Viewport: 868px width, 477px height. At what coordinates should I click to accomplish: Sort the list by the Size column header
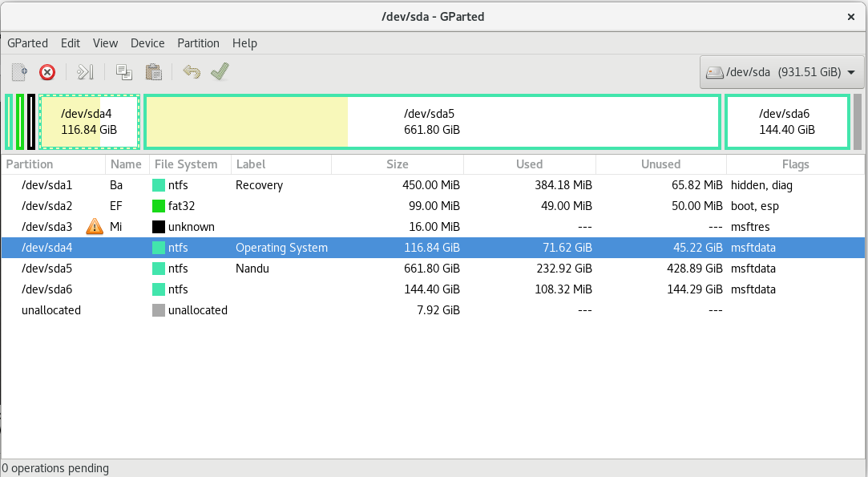tap(398, 164)
